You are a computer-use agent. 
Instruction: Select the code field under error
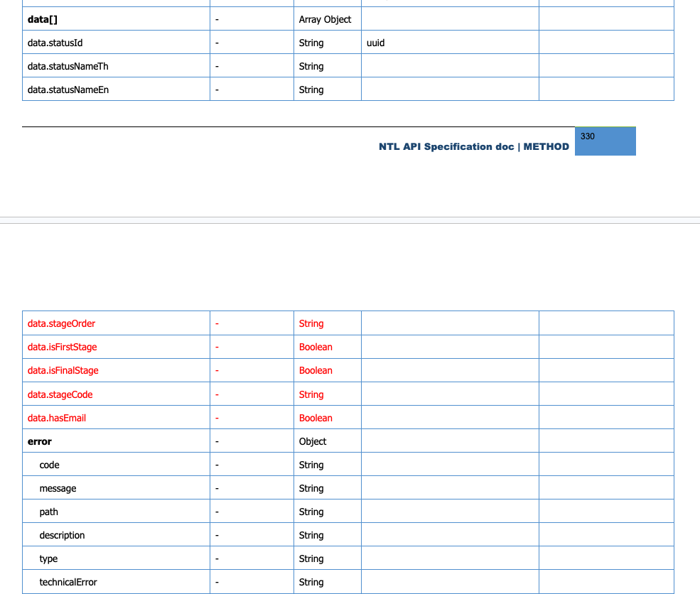(x=49, y=465)
